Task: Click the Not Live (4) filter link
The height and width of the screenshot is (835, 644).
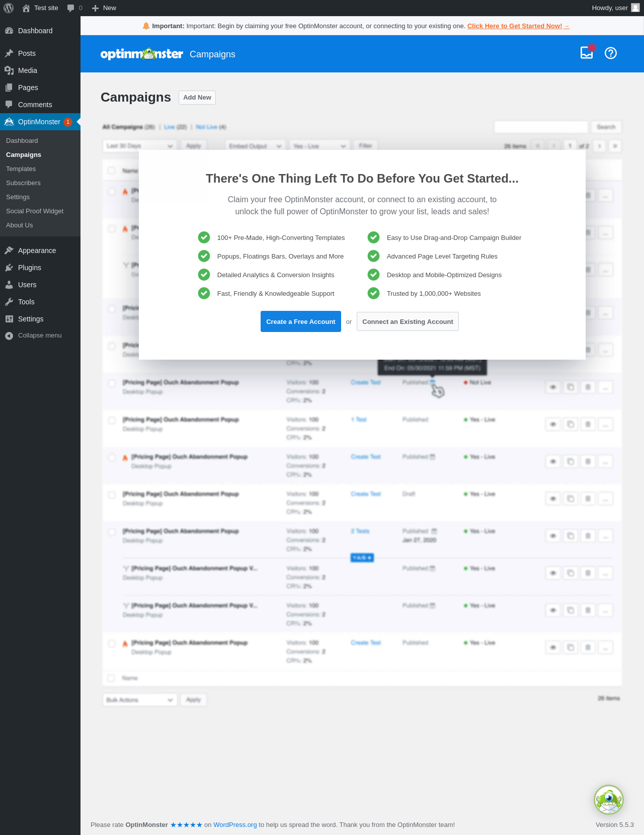Action: coord(211,127)
